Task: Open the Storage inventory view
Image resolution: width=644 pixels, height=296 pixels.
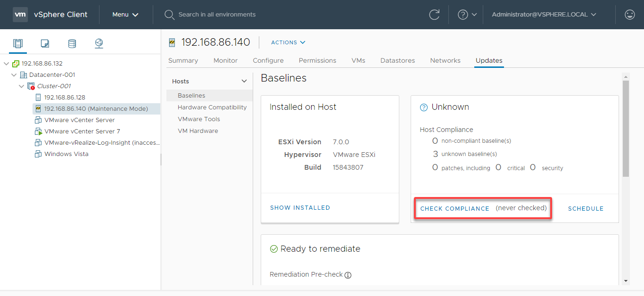Action: [x=72, y=44]
